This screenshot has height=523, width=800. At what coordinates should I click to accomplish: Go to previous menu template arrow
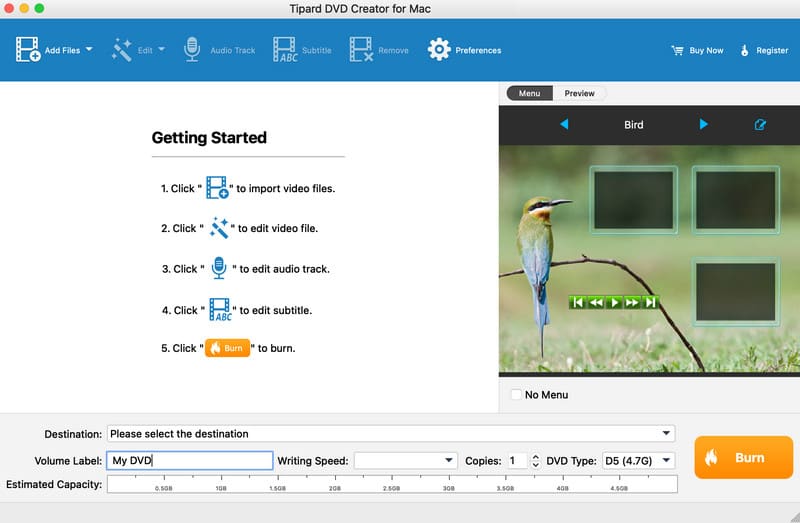[x=564, y=124]
